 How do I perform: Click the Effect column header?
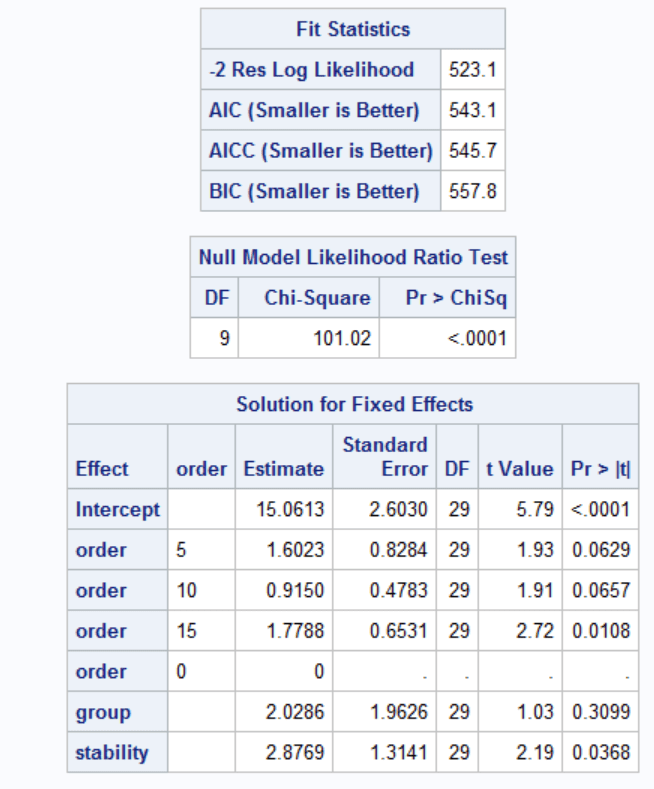pyautogui.click(x=102, y=469)
